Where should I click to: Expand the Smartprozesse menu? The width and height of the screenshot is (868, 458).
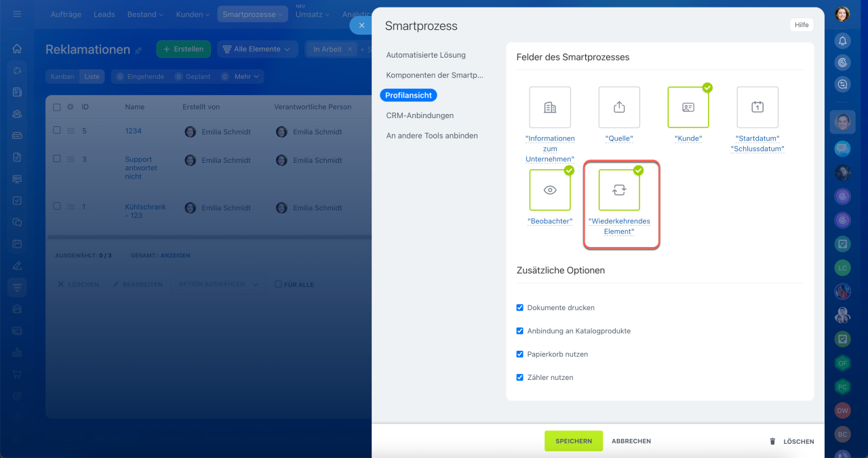[252, 14]
